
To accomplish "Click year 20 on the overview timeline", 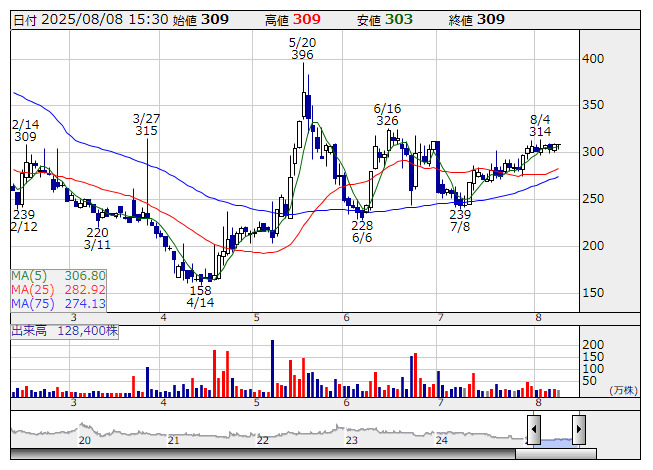I will [x=85, y=440].
